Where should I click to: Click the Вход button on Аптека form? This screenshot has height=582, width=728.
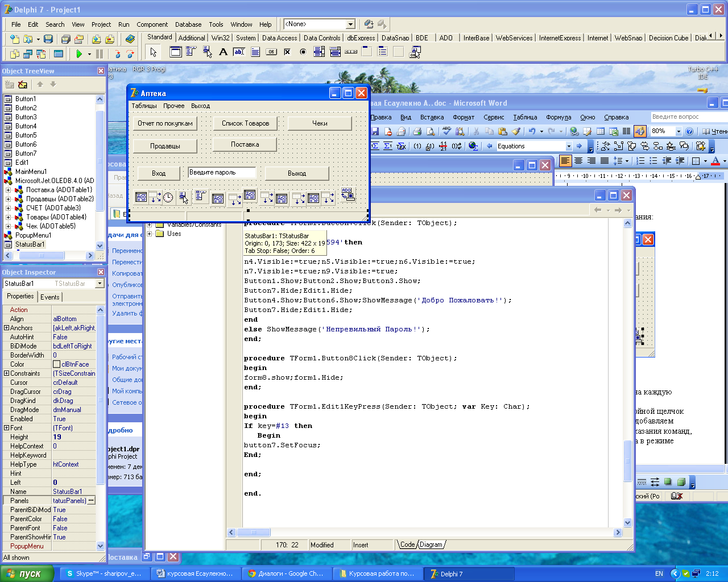[x=159, y=173]
